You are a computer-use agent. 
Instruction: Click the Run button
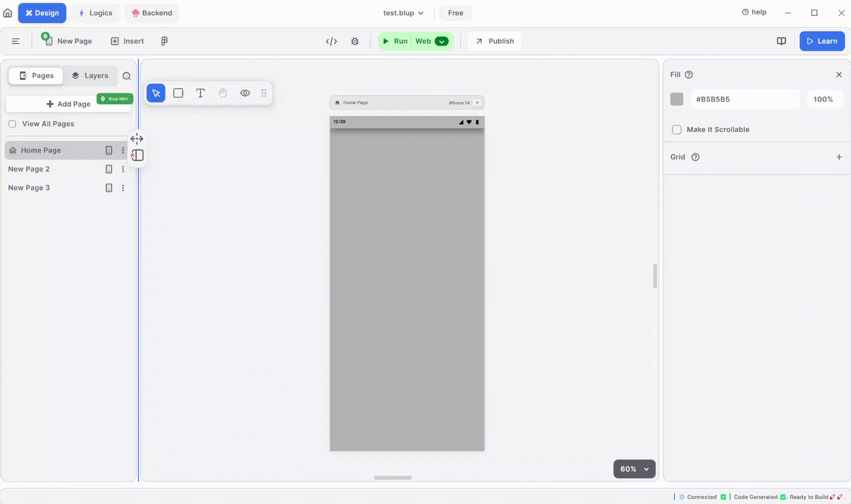pyautogui.click(x=395, y=41)
